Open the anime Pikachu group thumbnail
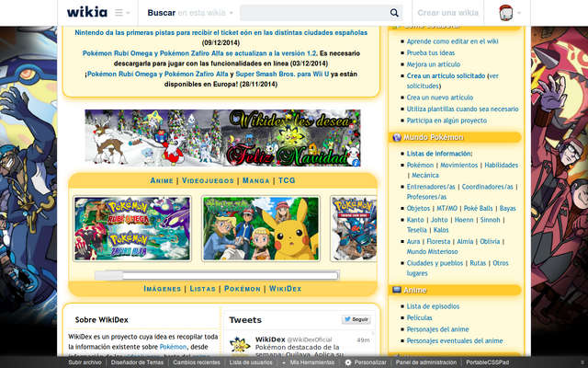Image resolution: width=588 pixels, height=368 pixels. click(x=261, y=228)
